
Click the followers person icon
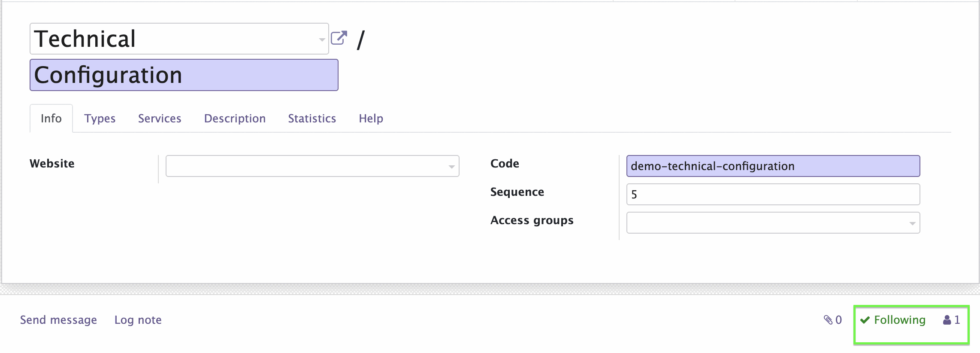click(x=947, y=320)
